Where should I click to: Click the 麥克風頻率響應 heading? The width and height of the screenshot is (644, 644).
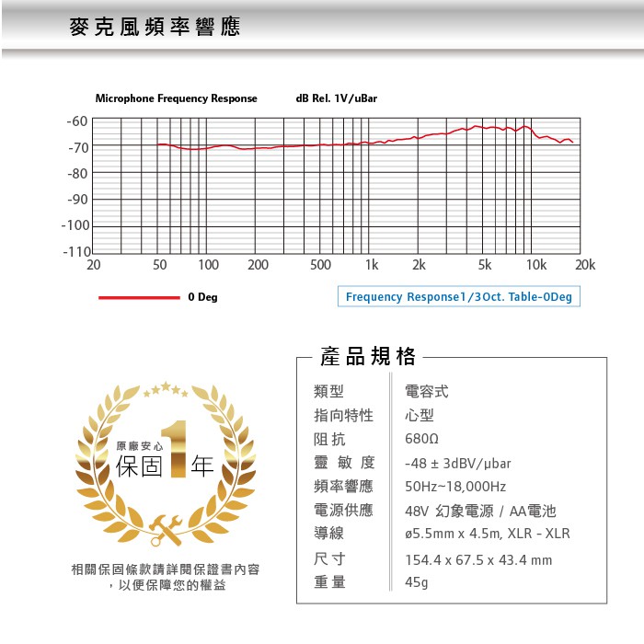[155, 28]
